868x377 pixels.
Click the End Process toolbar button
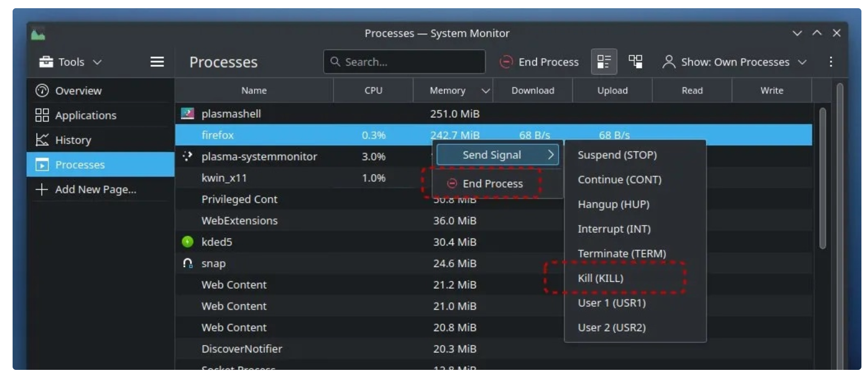[x=539, y=62]
